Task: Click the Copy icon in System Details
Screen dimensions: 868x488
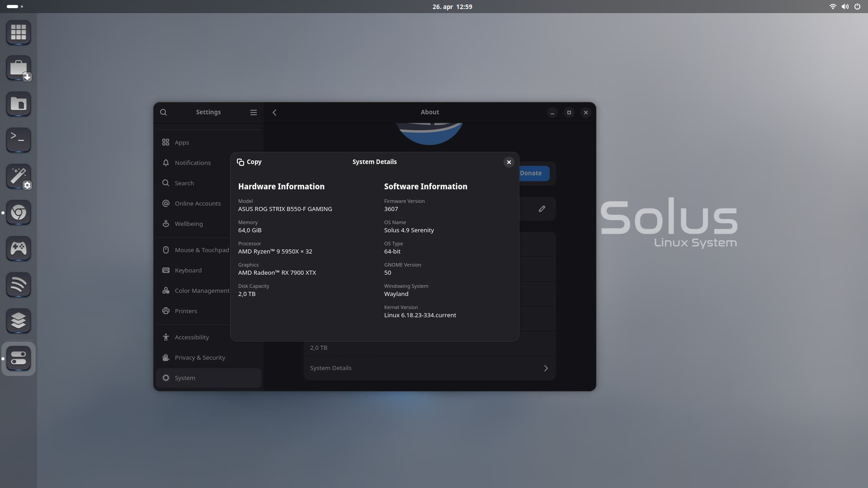Action: pyautogui.click(x=241, y=162)
